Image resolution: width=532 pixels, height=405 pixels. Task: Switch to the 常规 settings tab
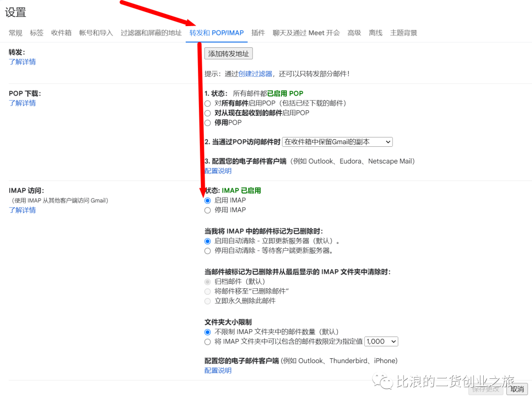point(15,33)
